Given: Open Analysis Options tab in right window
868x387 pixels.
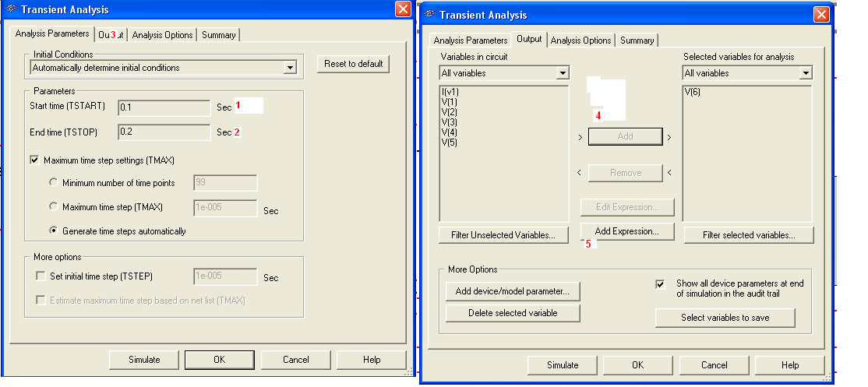Looking at the screenshot, I should 580,40.
